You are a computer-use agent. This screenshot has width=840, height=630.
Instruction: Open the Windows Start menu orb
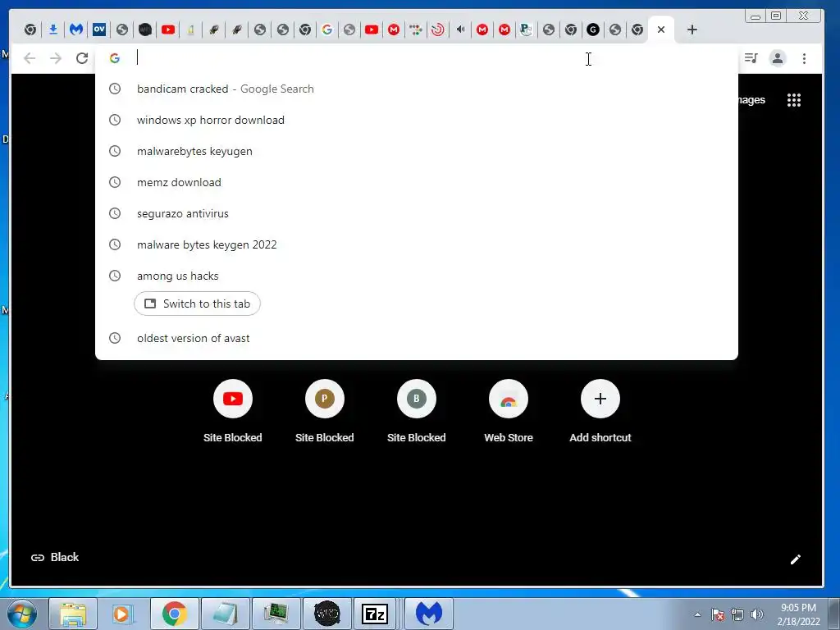tap(22, 614)
